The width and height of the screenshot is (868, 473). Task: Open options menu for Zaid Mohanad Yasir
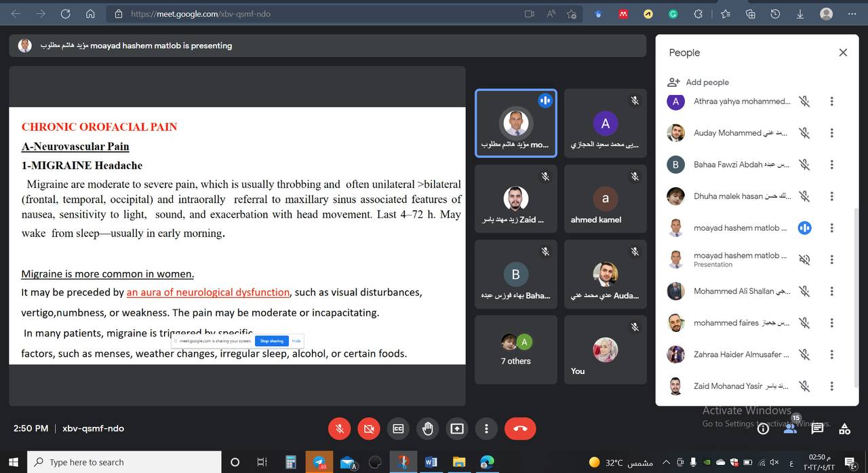(831, 386)
